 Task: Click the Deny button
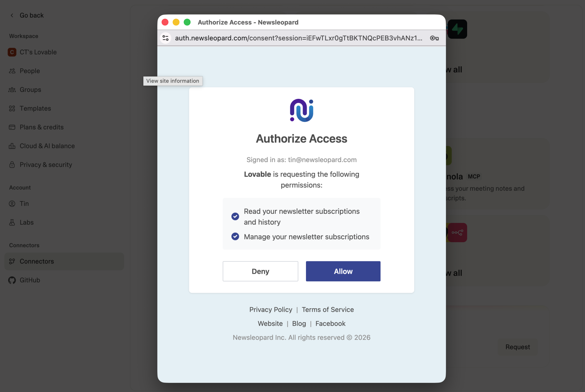click(260, 271)
